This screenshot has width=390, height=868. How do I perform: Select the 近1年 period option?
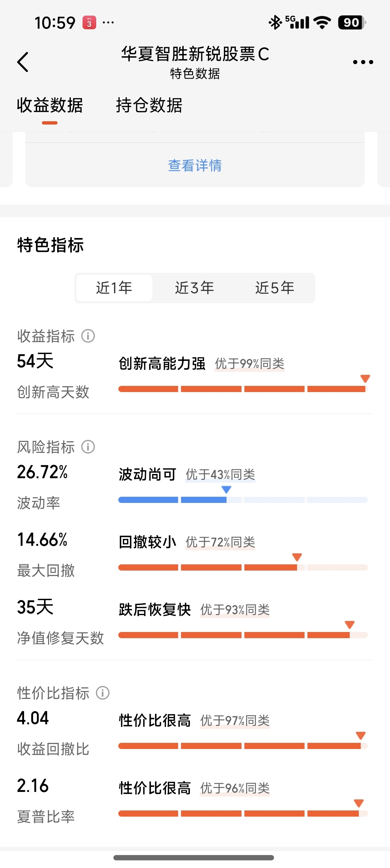click(x=114, y=288)
